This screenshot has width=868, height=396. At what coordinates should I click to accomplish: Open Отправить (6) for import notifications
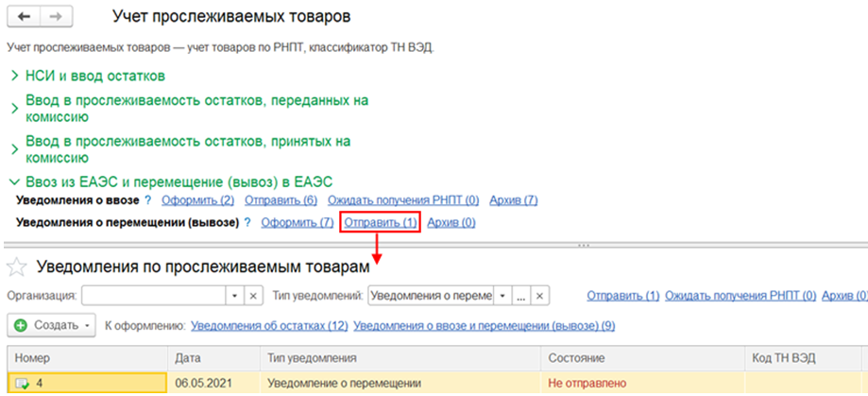point(281,200)
